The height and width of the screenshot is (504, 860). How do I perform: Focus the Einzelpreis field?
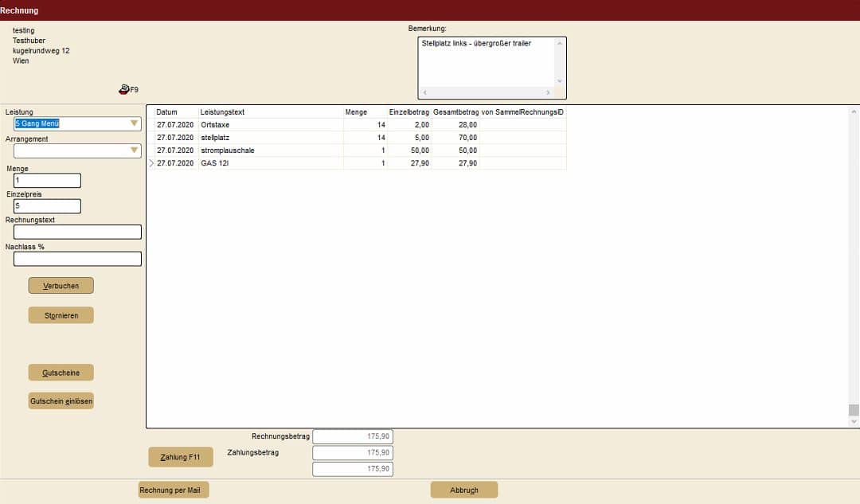pyautogui.click(x=47, y=206)
